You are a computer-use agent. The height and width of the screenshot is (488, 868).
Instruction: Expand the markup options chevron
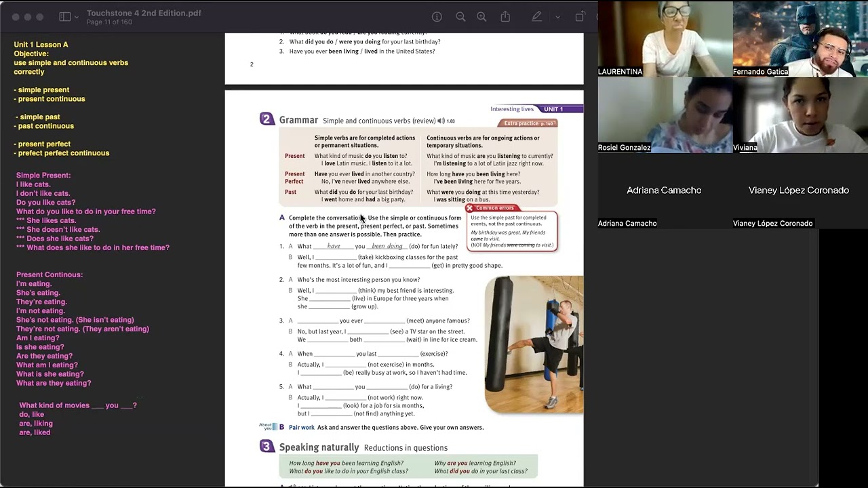tap(557, 17)
